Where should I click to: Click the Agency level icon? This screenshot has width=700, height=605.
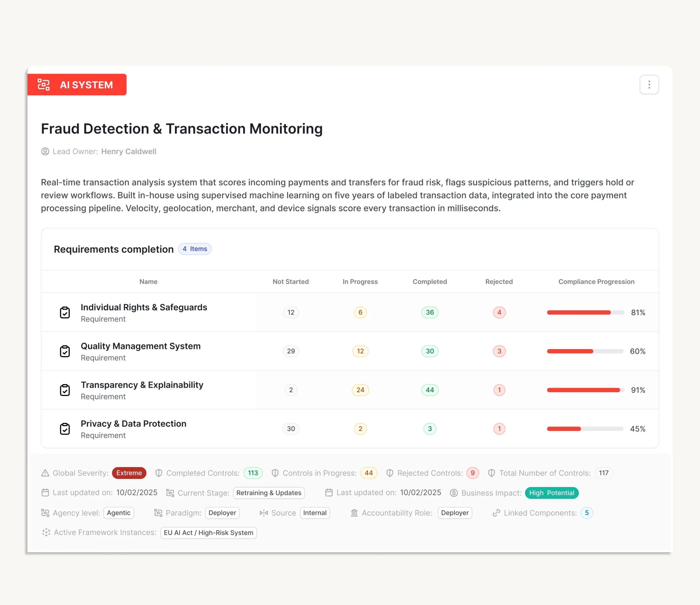[x=45, y=513]
